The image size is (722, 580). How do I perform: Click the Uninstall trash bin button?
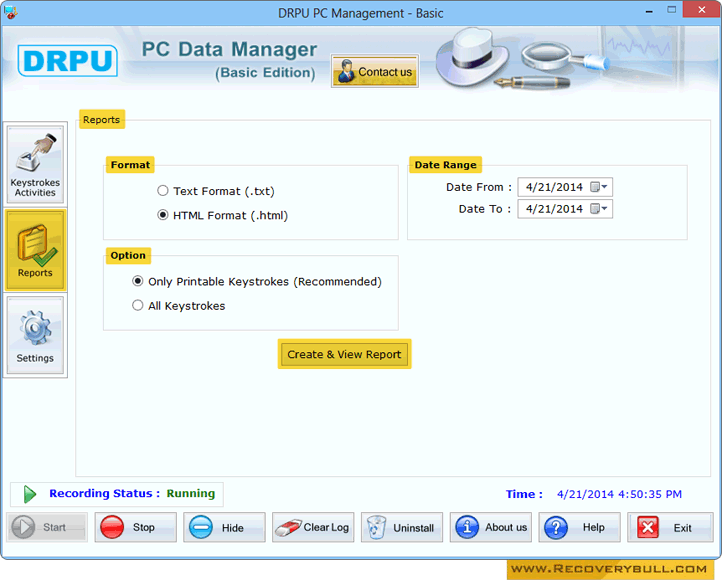tap(402, 527)
